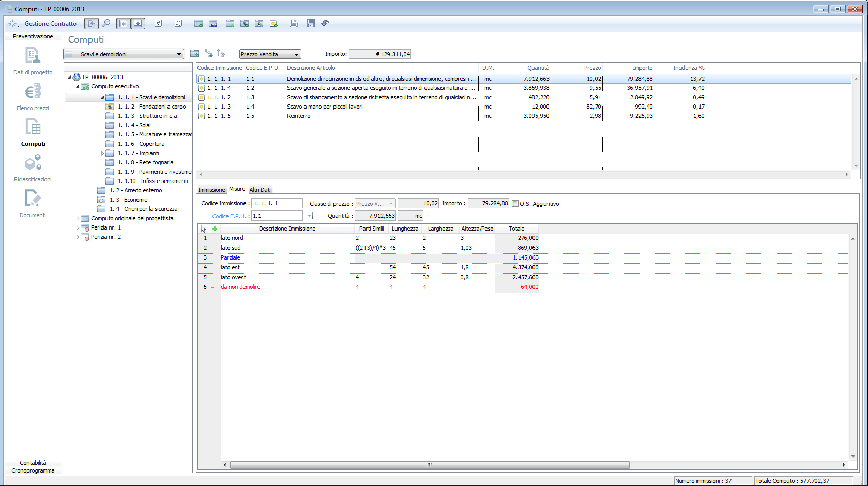Expand the Perizia nr. 1 tree node
This screenshot has height=486, width=868.
[78, 228]
